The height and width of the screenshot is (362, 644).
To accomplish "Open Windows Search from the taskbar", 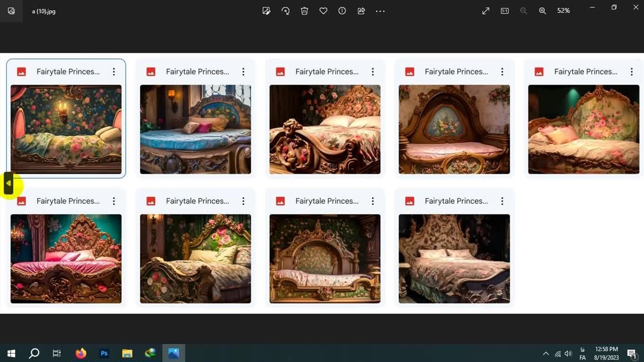I will pyautogui.click(x=34, y=353).
